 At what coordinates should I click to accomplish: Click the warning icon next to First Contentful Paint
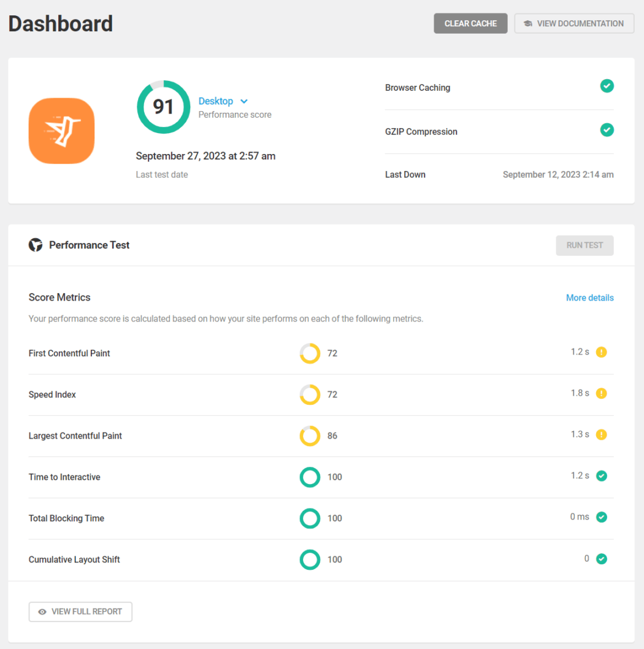[x=601, y=351]
